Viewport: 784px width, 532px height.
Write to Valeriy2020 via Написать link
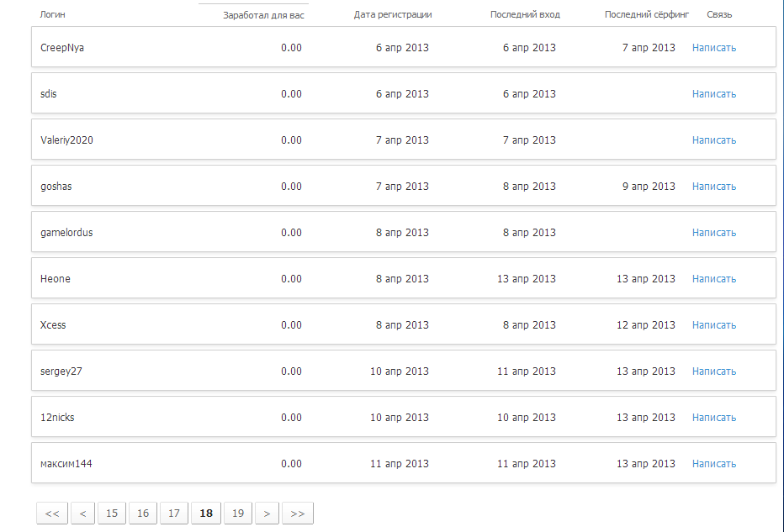tap(714, 140)
